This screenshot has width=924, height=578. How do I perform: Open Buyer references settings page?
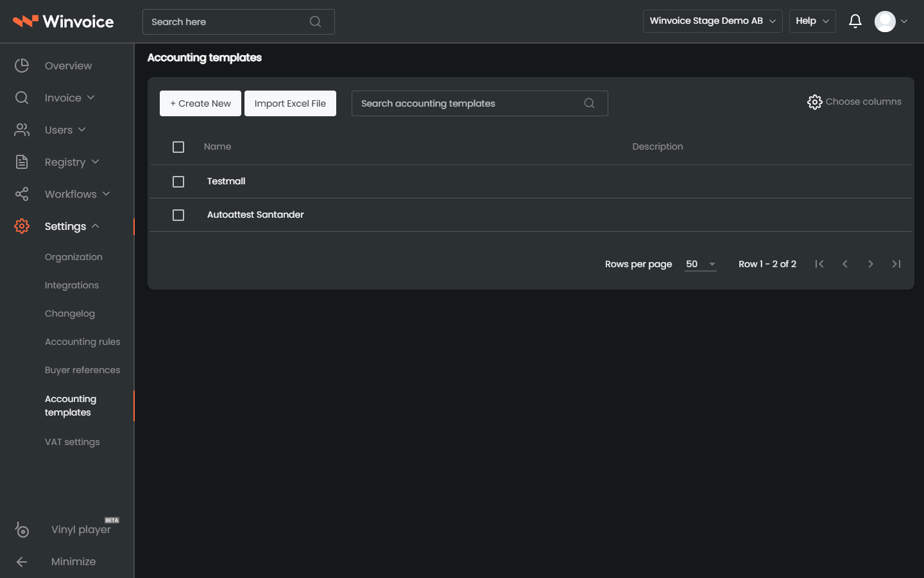(83, 370)
